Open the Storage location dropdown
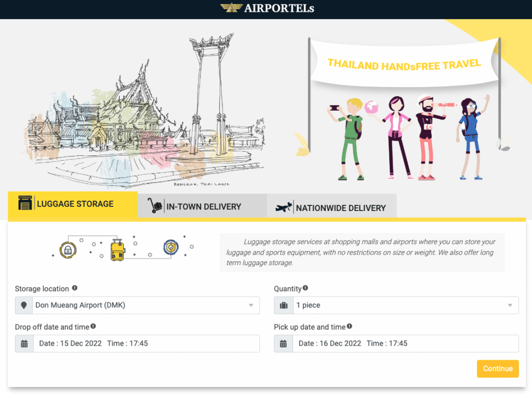 point(137,306)
